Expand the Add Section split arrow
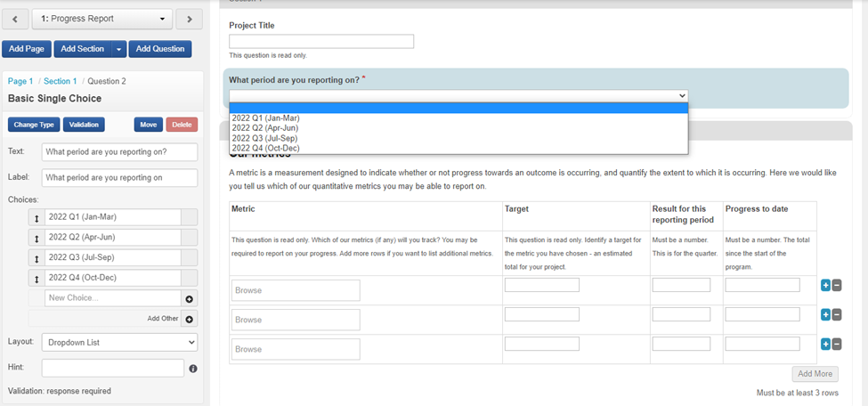Screen dimensions: 868x406 coord(119,49)
